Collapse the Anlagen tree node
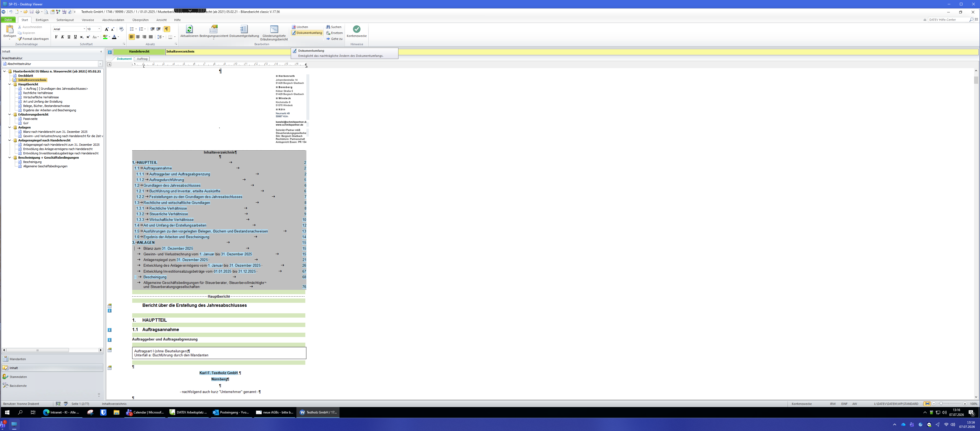The width and height of the screenshot is (980, 431). tap(9, 127)
